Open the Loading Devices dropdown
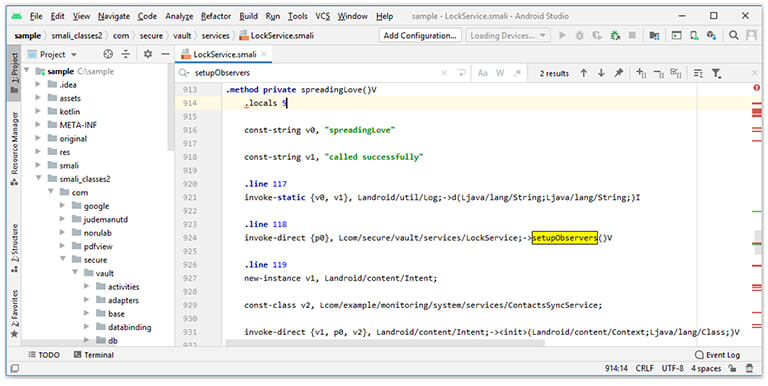This screenshot has width=768, height=386. [x=507, y=35]
